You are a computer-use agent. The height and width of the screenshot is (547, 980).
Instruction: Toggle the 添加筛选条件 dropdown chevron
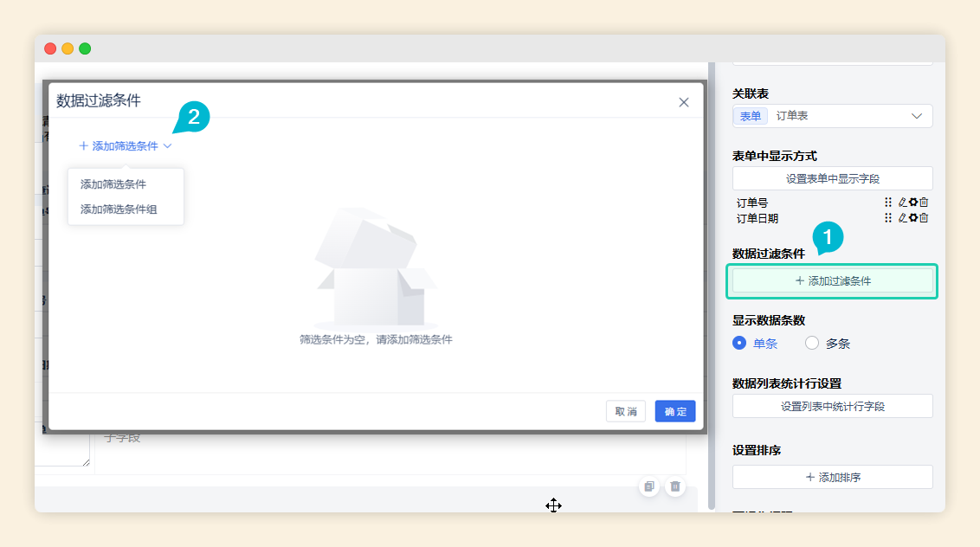pos(168,146)
